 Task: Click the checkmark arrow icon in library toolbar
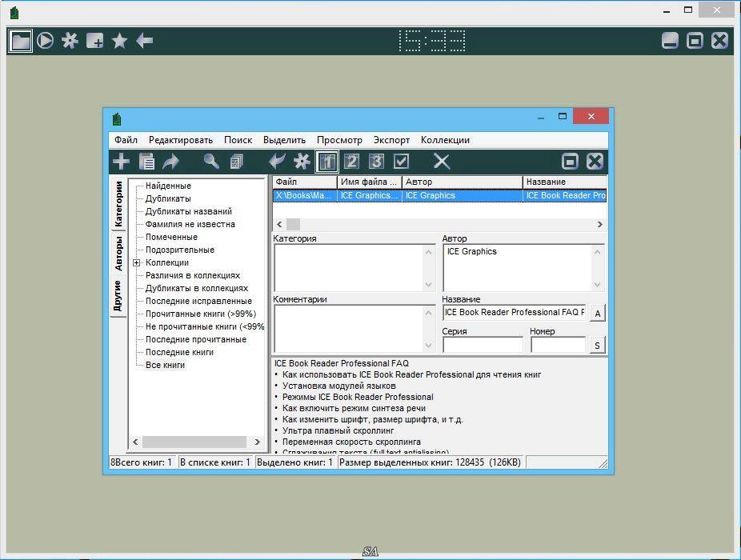277,162
